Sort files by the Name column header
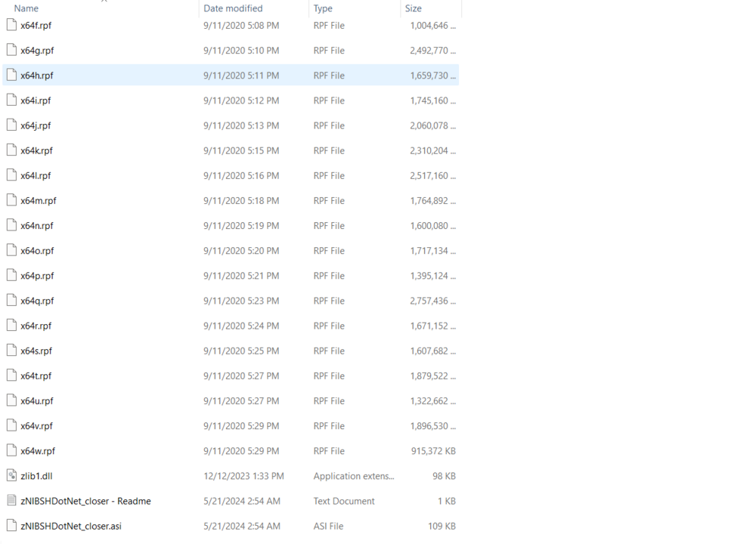This screenshot has width=756, height=544. point(26,8)
